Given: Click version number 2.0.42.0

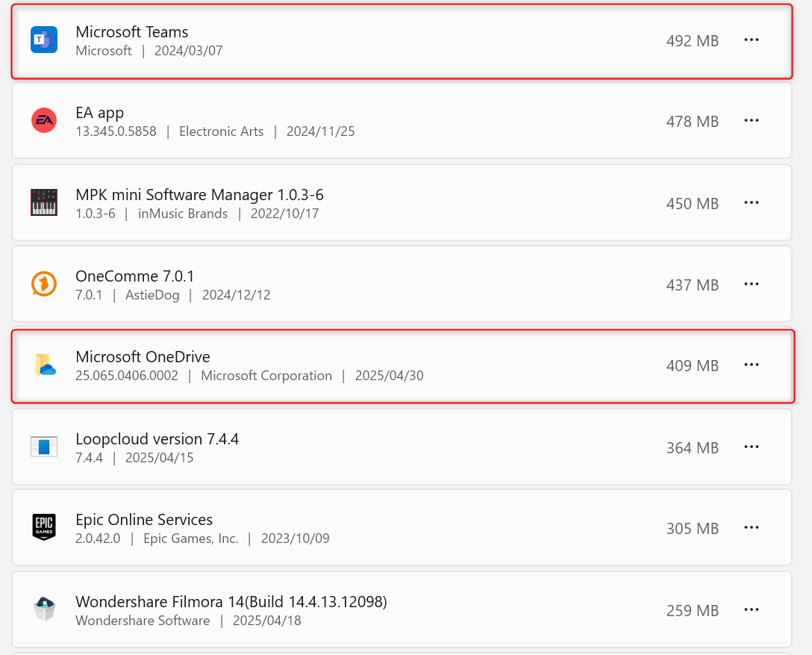Looking at the screenshot, I should [98, 538].
